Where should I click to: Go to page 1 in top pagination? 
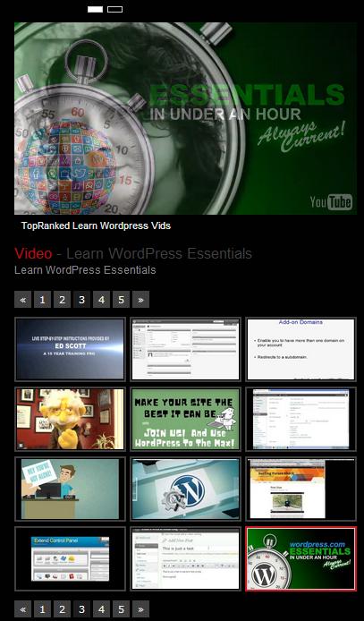[x=42, y=300]
